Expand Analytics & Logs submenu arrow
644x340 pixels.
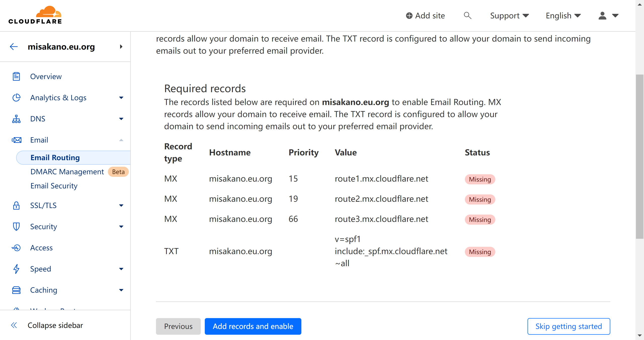tap(121, 98)
